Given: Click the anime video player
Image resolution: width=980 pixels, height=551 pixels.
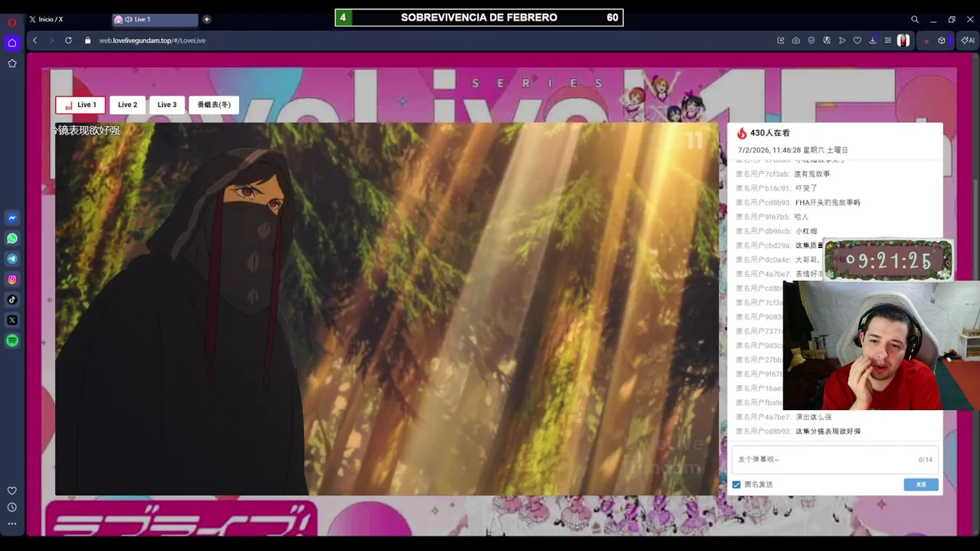Looking at the screenshot, I should (x=387, y=309).
